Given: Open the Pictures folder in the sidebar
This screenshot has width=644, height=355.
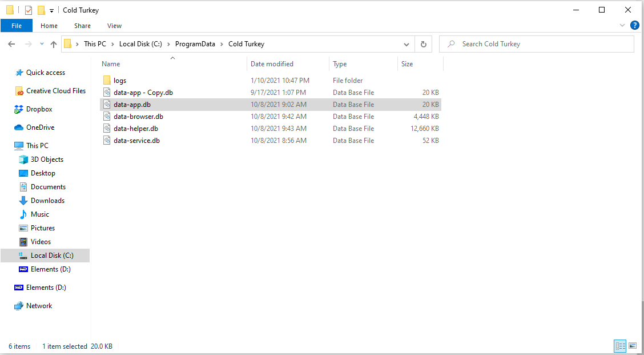Looking at the screenshot, I should coord(43,228).
